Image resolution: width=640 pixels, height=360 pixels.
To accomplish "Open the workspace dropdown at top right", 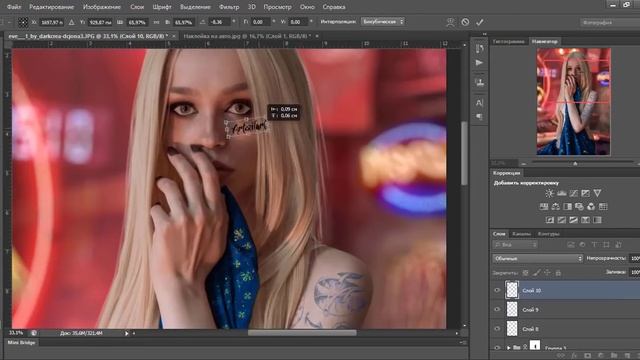I will 610,22.
